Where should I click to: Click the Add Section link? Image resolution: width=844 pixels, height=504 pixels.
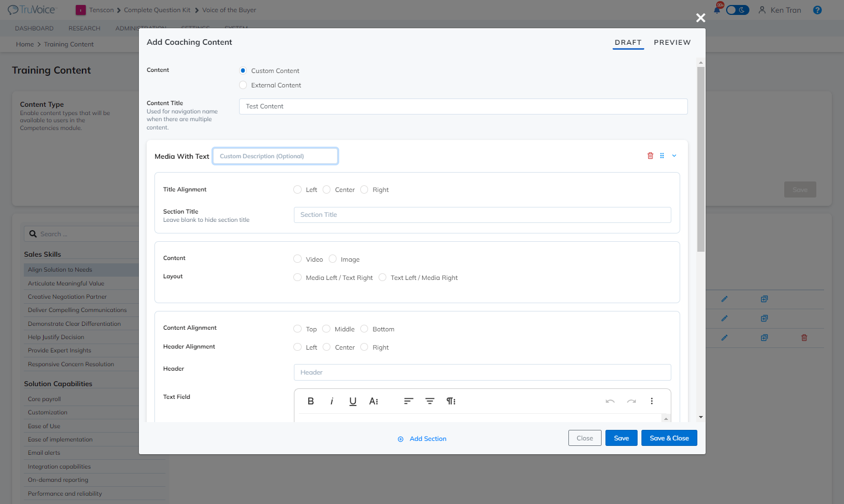click(422, 439)
